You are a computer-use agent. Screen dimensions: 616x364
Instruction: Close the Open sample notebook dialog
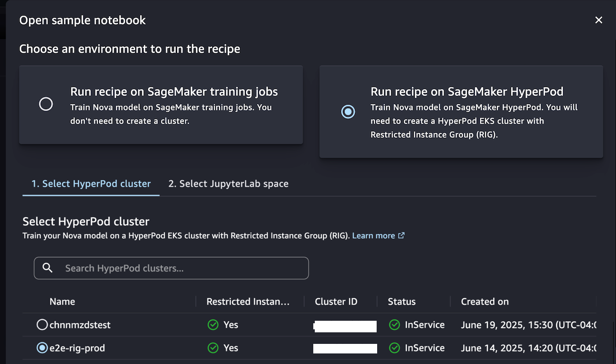[x=598, y=20]
